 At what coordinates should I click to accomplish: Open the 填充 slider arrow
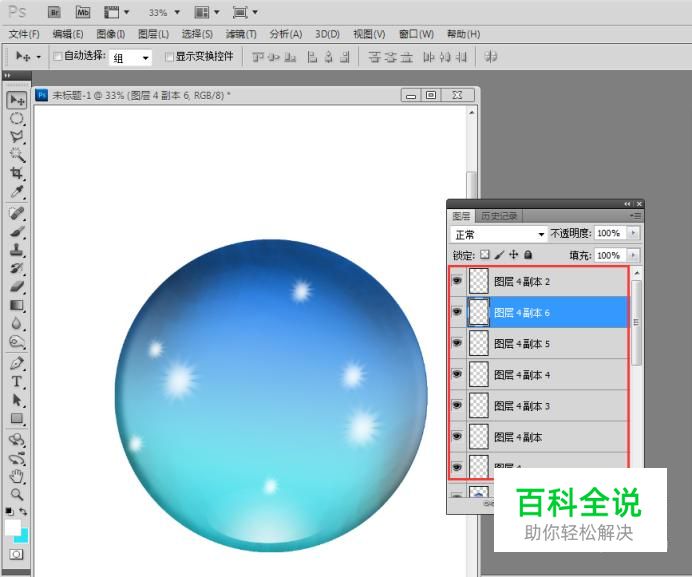(634, 255)
